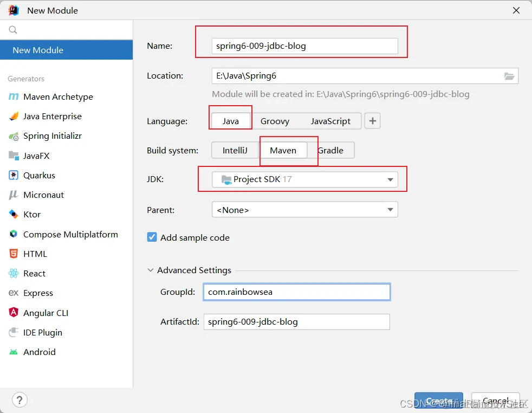Switch build system to Gradle
532x413 pixels.
click(331, 150)
